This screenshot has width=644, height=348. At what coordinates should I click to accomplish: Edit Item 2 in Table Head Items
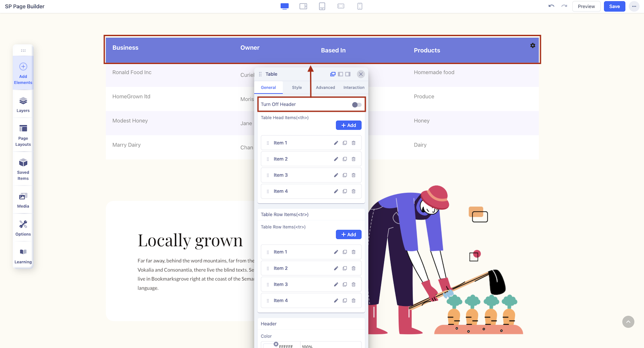point(336,159)
